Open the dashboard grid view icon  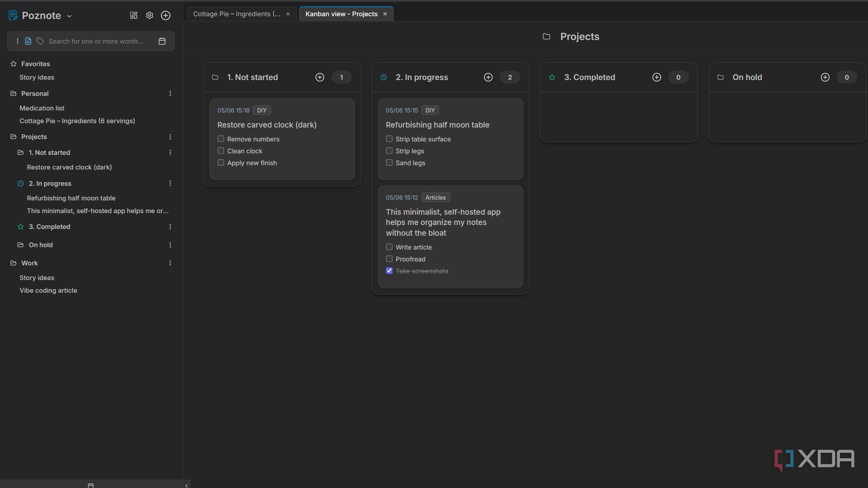tap(134, 15)
